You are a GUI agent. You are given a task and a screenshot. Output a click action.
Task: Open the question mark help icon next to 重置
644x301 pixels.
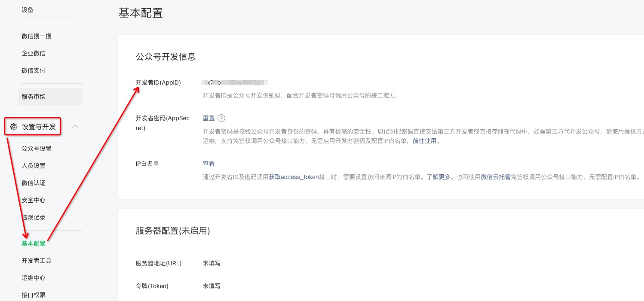221,118
